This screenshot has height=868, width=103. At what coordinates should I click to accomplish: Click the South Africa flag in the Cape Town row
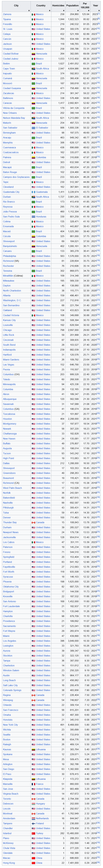coord(33,69)
